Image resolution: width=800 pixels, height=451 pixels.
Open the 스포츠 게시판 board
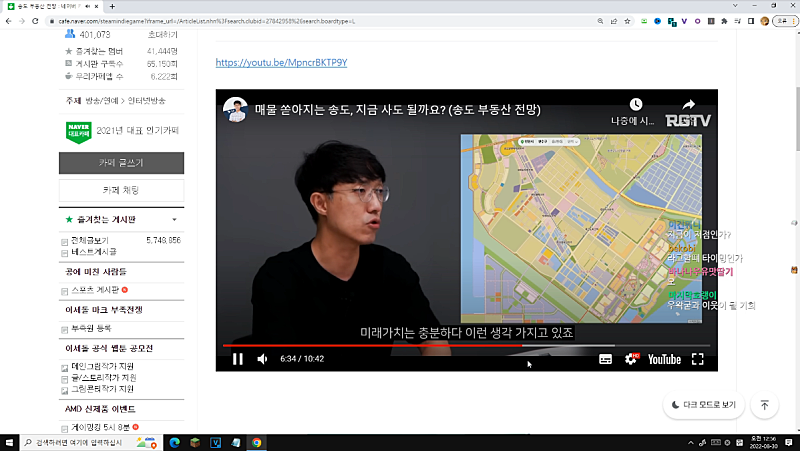pos(96,289)
